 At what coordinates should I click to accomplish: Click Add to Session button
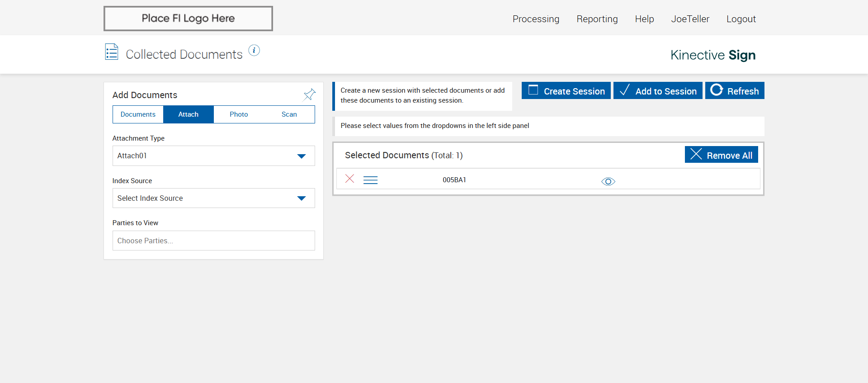[x=658, y=91]
